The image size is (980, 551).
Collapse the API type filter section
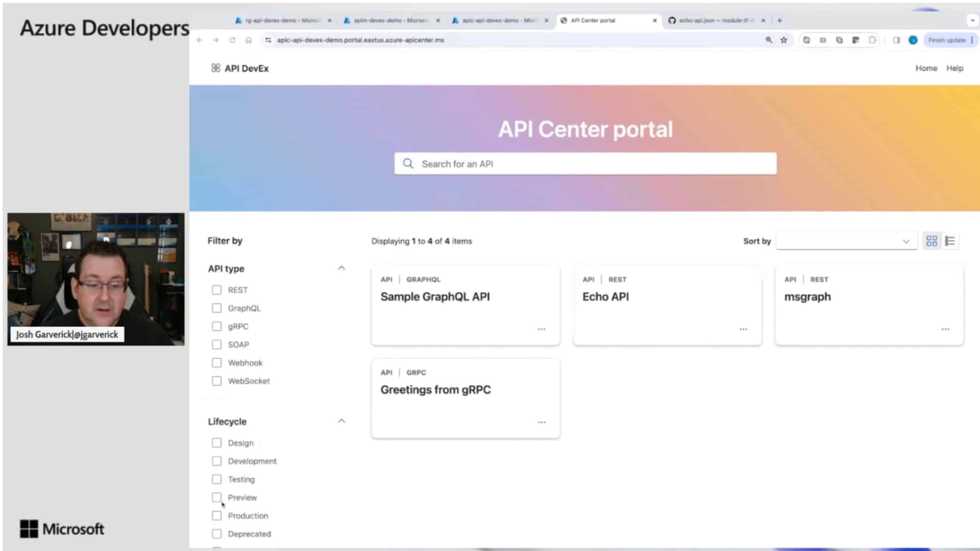click(x=341, y=268)
